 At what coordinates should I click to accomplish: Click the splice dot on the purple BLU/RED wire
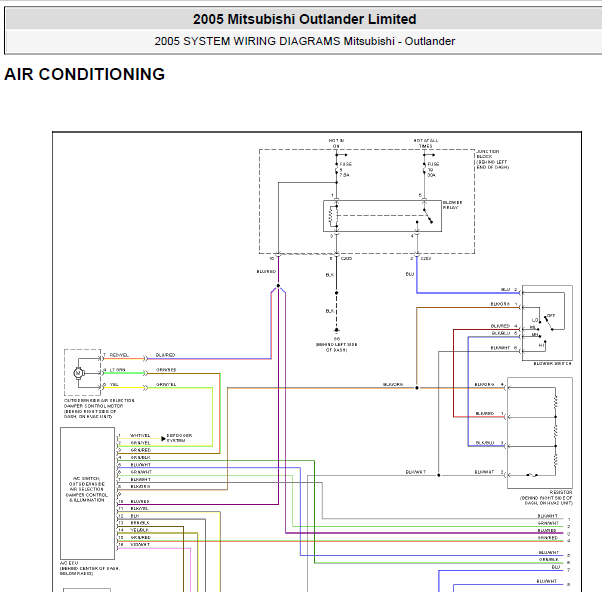coord(278,286)
